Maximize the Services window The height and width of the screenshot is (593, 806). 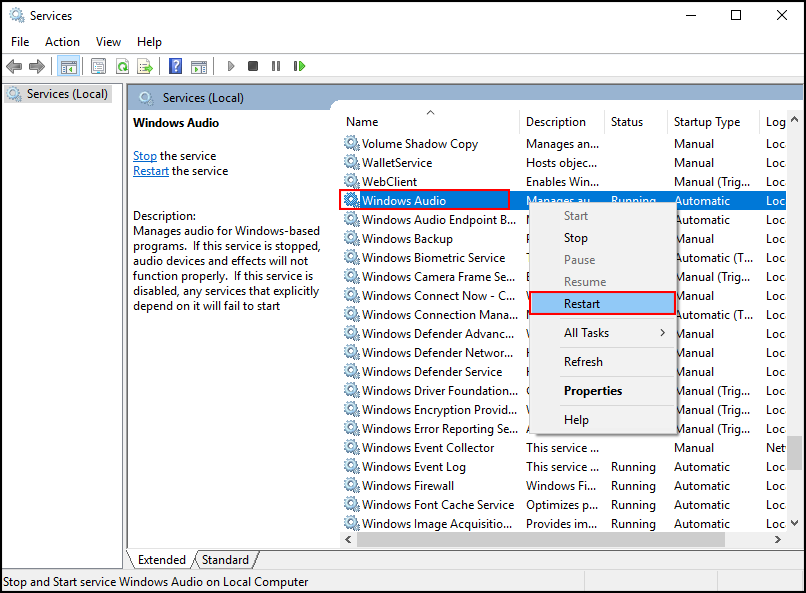pos(736,15)
